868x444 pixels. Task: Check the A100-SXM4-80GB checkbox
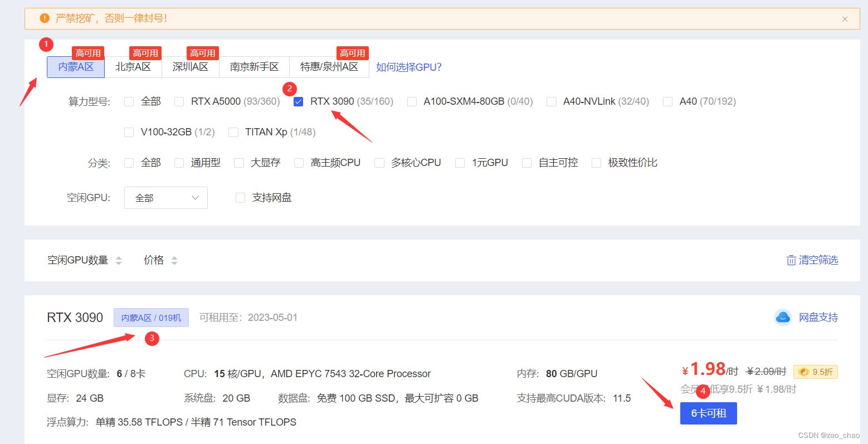[412, 101]
